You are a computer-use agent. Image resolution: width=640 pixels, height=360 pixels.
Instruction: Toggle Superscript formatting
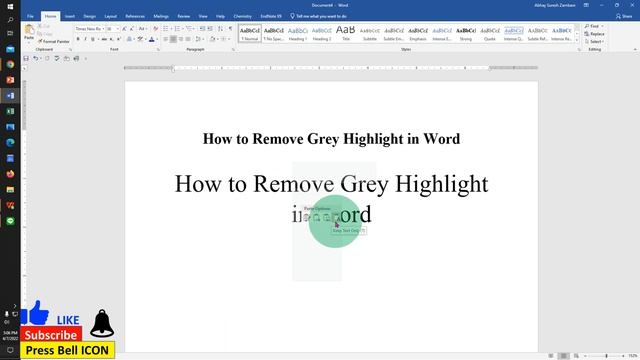[118, 39]
